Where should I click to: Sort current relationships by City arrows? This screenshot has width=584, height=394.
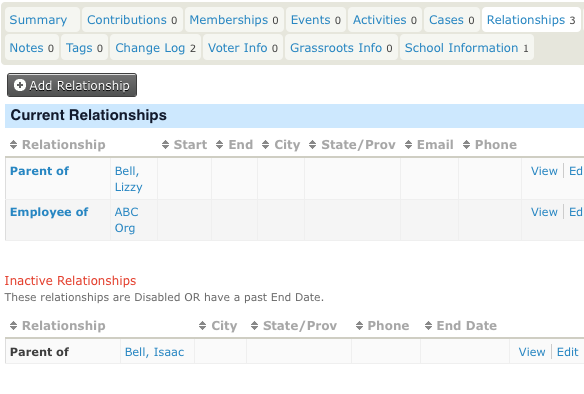point(266,144)
